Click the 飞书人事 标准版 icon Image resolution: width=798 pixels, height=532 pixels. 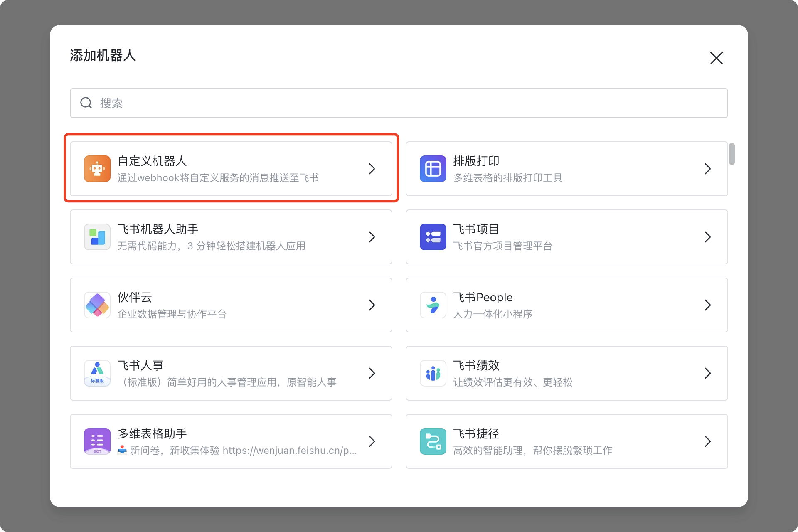(97, 373)
